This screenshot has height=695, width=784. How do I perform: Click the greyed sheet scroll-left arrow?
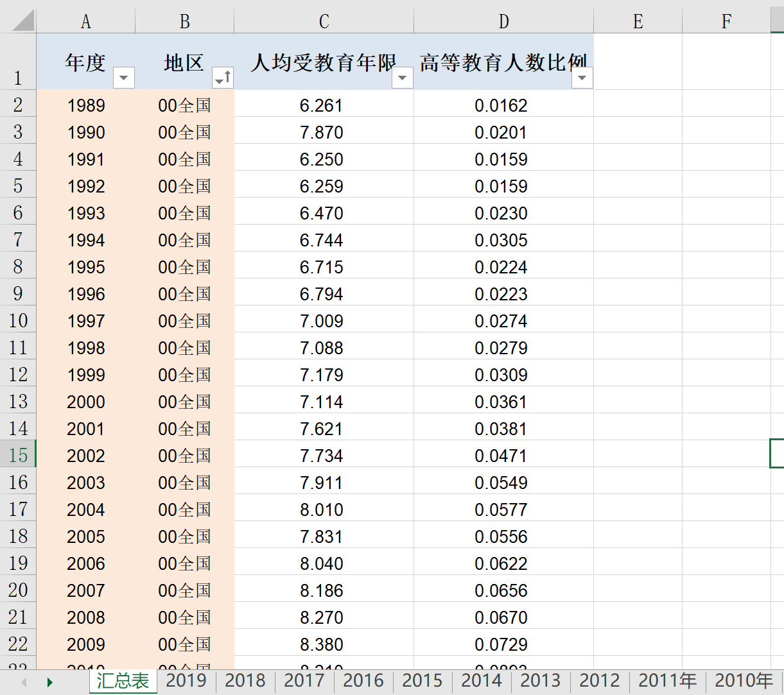point(24,682)
